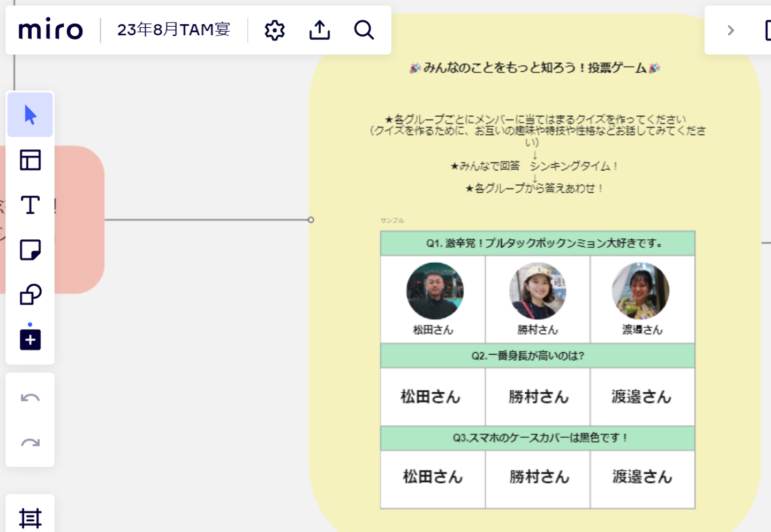Select 松田さん profile photo

435,291
